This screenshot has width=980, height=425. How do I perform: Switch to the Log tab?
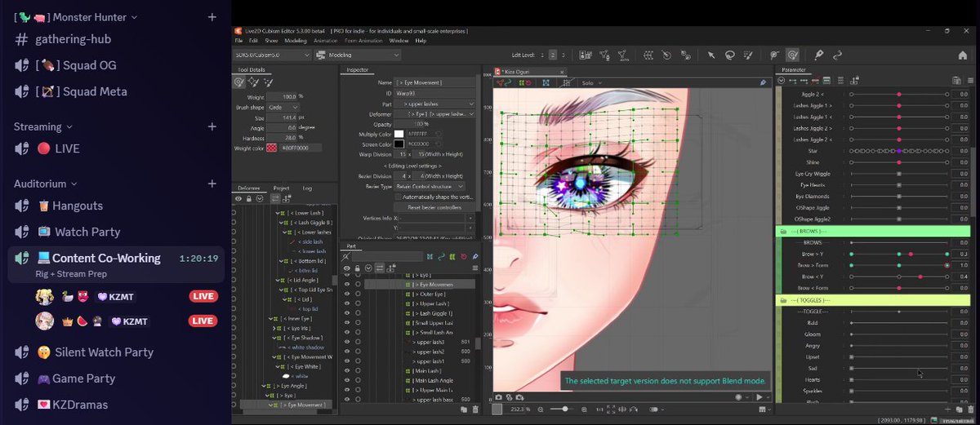pos(307,188)
